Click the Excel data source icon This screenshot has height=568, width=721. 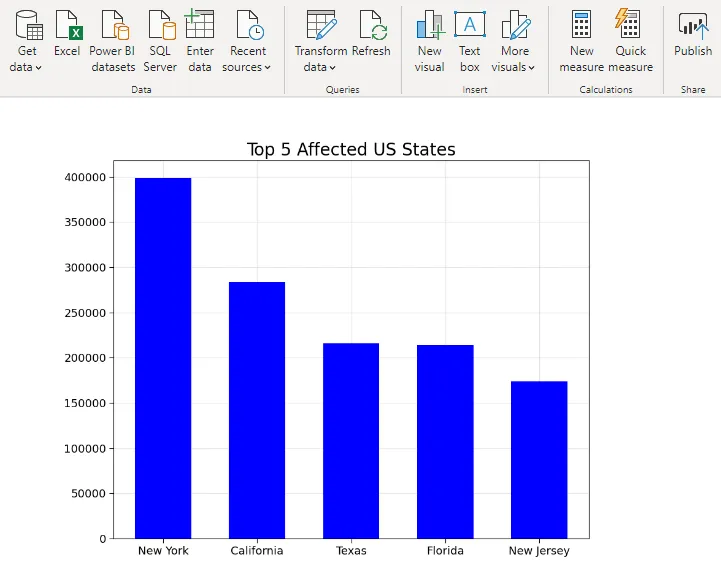coord(67,24)
